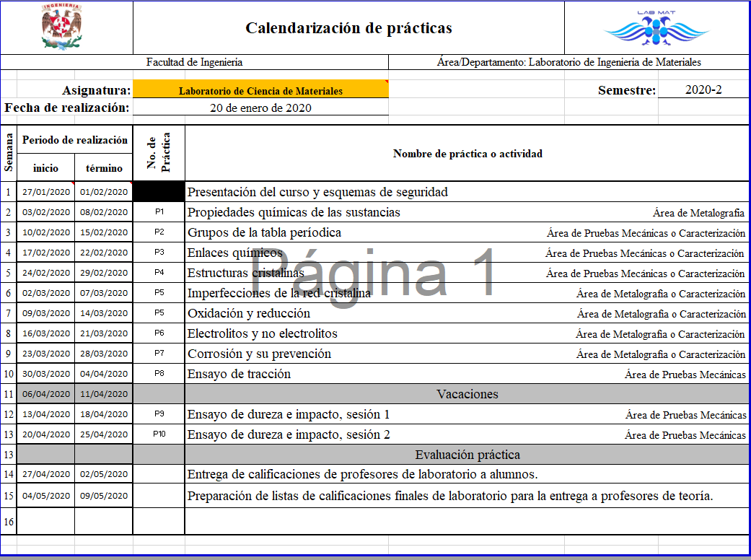The width and height of the screenshot is (751, 560).
Task: Select end date '14/03/2020'
Action: (104, 312)
